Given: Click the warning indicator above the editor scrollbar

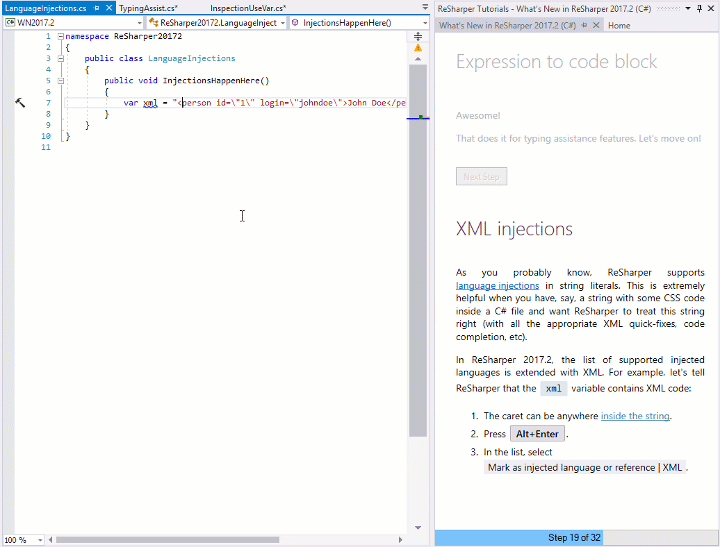Looking at the screenshot, I should (x=418, y=48).
